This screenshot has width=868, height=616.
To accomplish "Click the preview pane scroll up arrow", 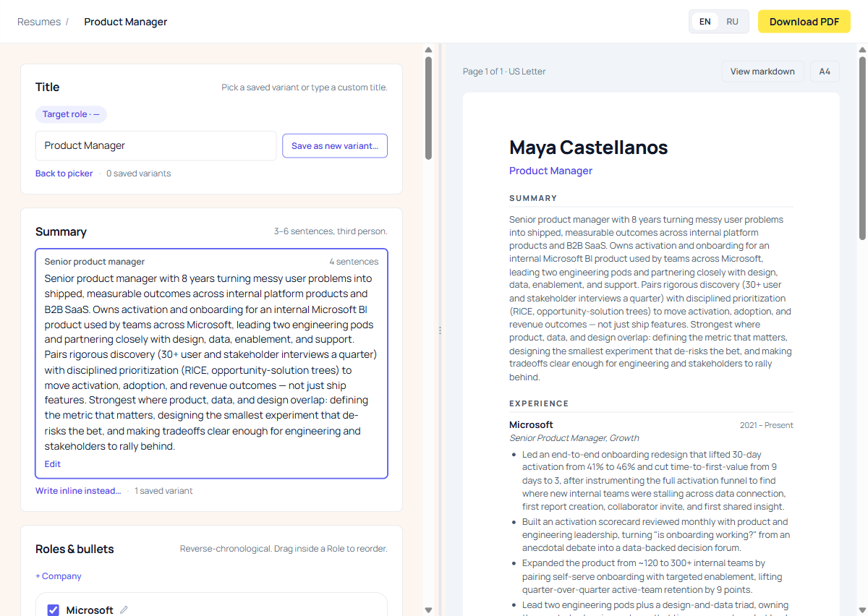I will (862, 50).
